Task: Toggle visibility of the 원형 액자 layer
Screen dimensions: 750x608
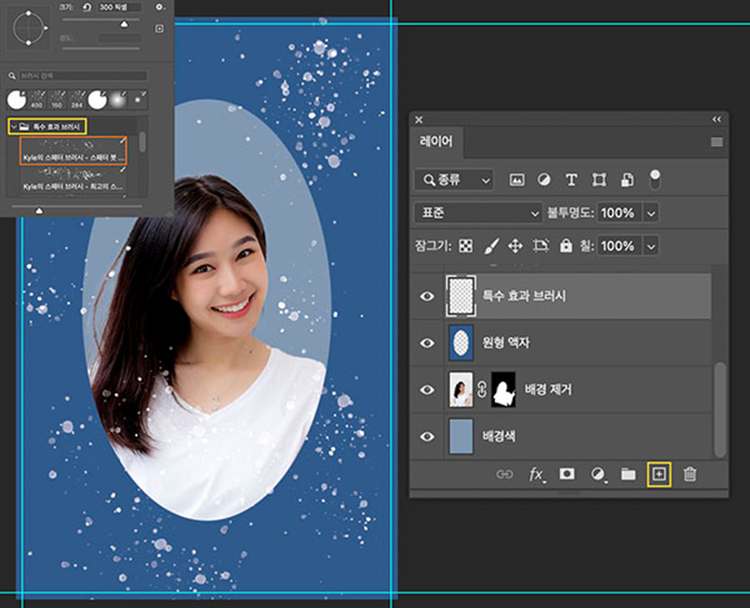Action: tap(427, 343)
